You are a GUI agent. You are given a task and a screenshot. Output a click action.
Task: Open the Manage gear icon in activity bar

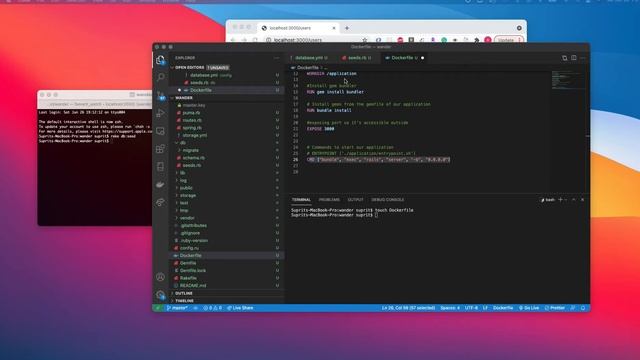click(160, 295)
